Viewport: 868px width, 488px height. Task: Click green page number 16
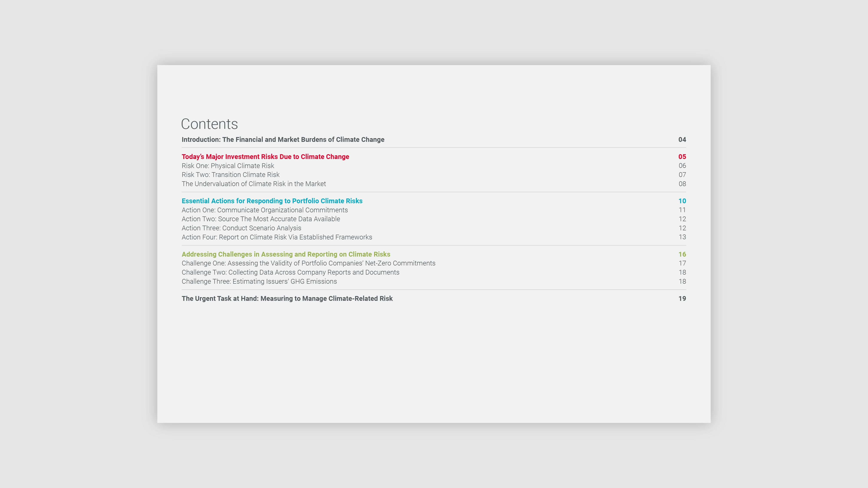point(682,254)
